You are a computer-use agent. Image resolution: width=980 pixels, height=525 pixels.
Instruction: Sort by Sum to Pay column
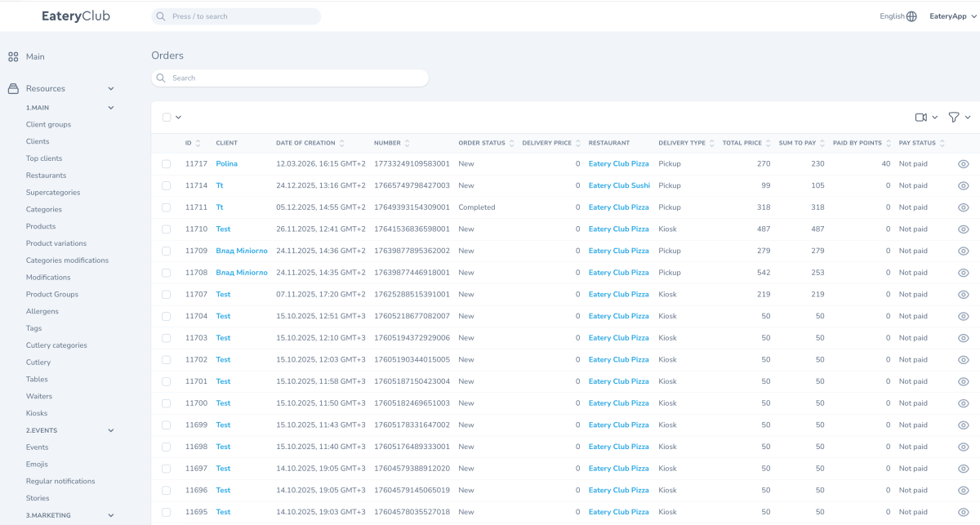(x=823, y=143)
